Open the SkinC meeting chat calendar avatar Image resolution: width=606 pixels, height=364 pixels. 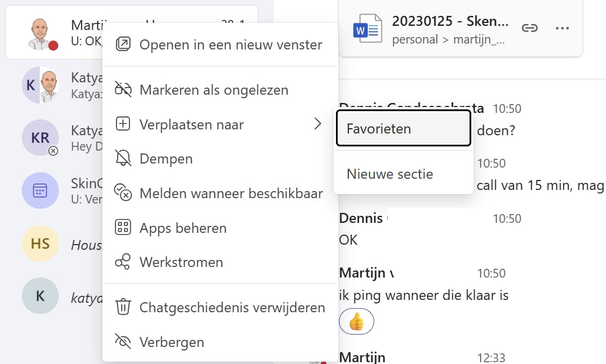pyautogui.click(x=40, y=191)
